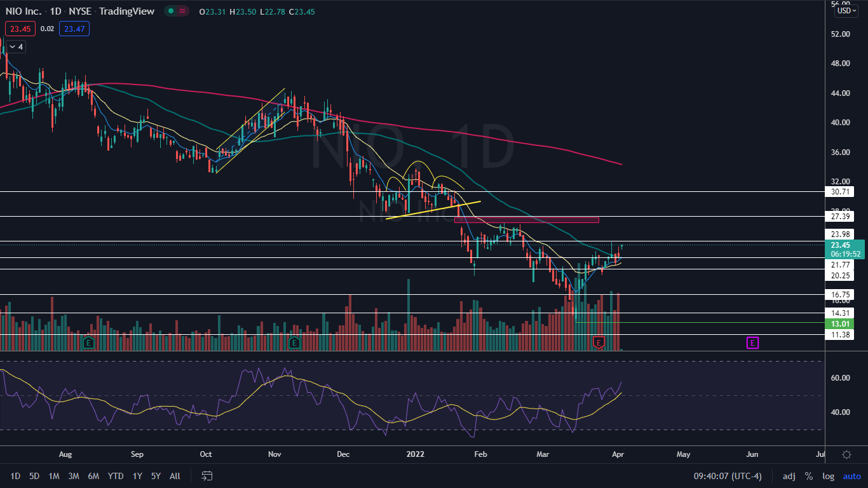Click the 30.71 horizontal line price label
Screen dimensions: 868x488
(x=841, y=191)
